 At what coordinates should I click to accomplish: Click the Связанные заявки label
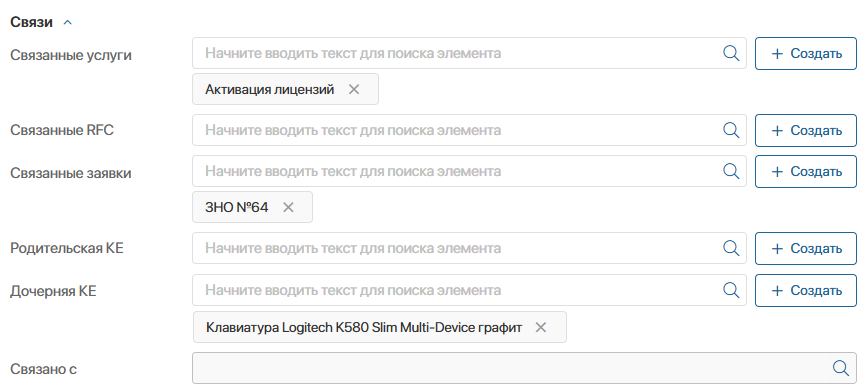tap(71, 173)
